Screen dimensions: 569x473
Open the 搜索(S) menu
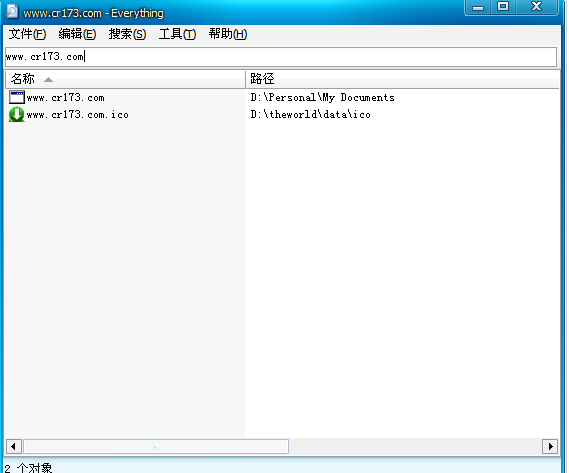pyautogui.click(x=127, y=34)
